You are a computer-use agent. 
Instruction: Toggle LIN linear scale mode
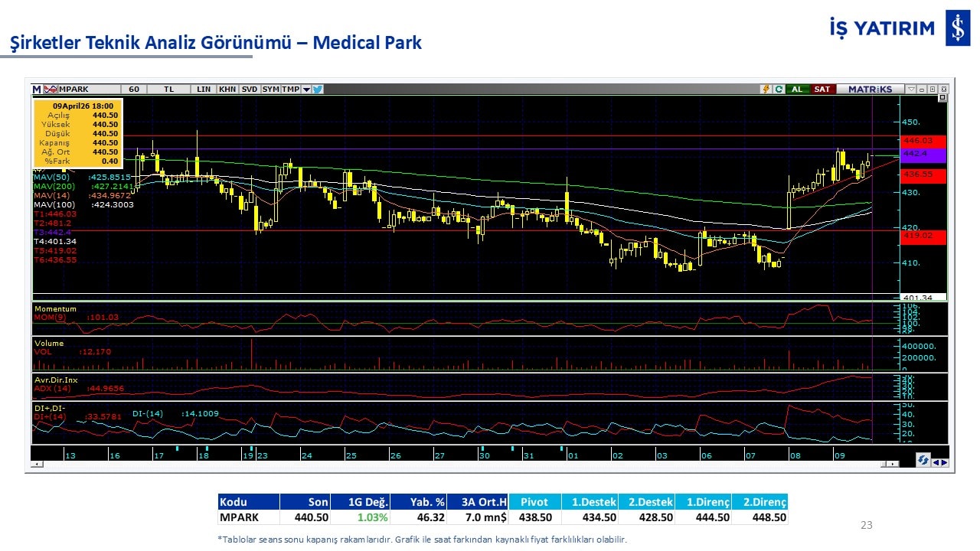[203, 90]
